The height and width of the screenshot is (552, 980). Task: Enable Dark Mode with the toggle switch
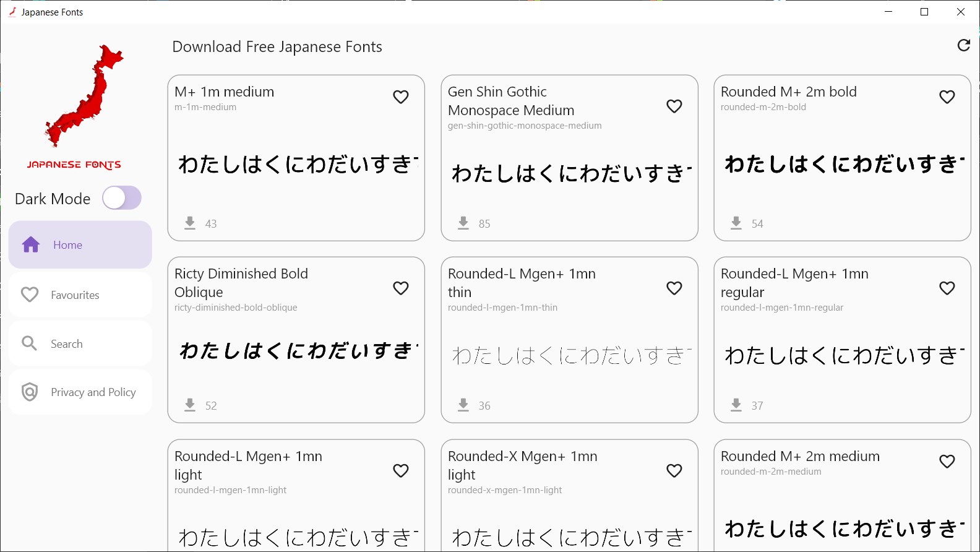pos(121,198)
